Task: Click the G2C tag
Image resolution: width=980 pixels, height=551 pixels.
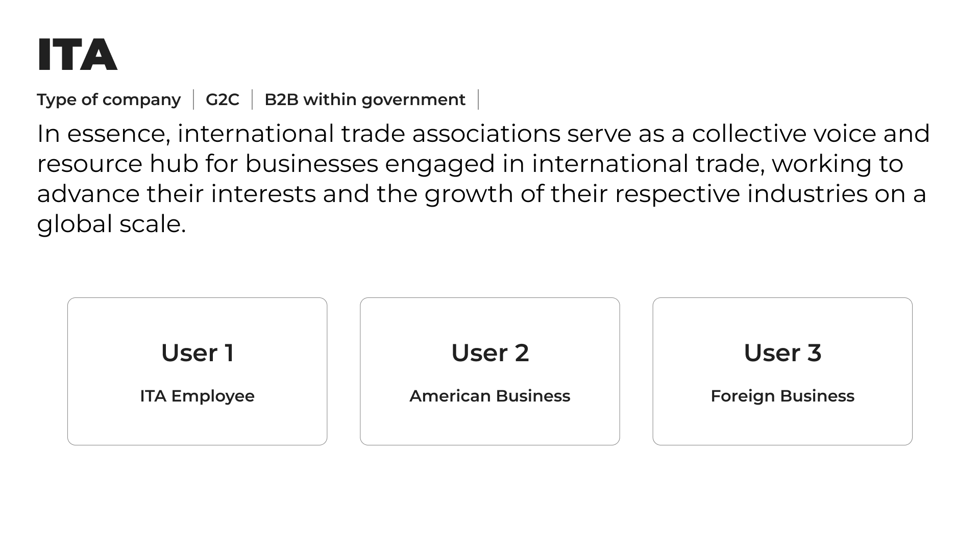Action: [223, 99]
